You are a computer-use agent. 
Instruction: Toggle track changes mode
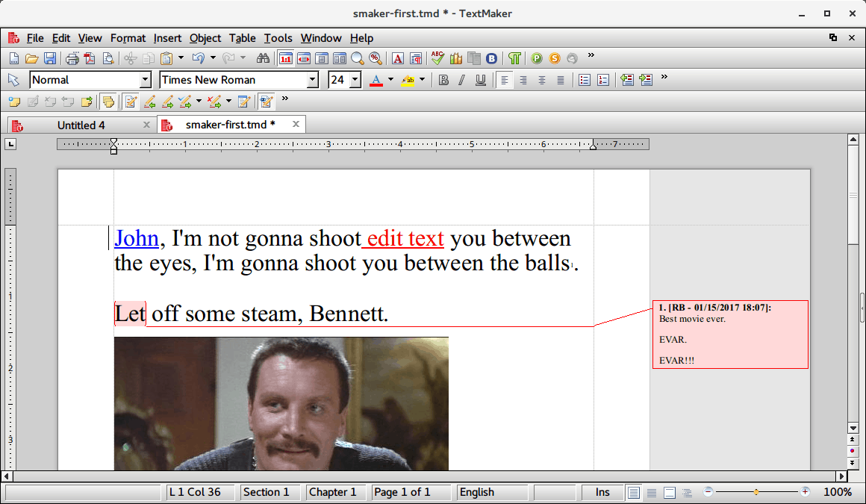[131, 102]
